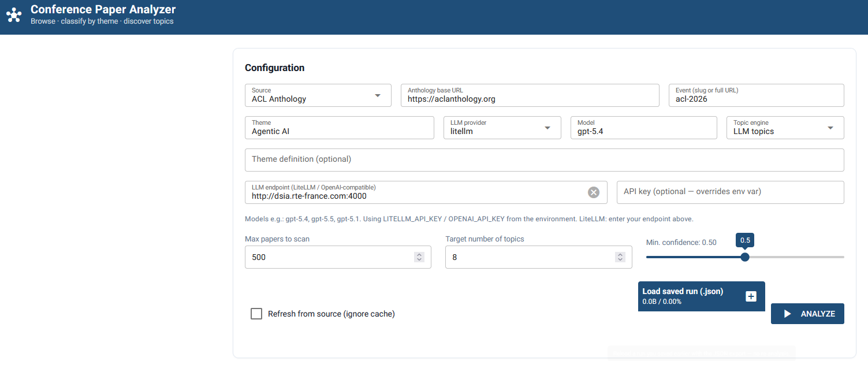Select the Model text field
The width and height of the screenshot is (868, 368).
pyautogui.click(x=643, y=128)
